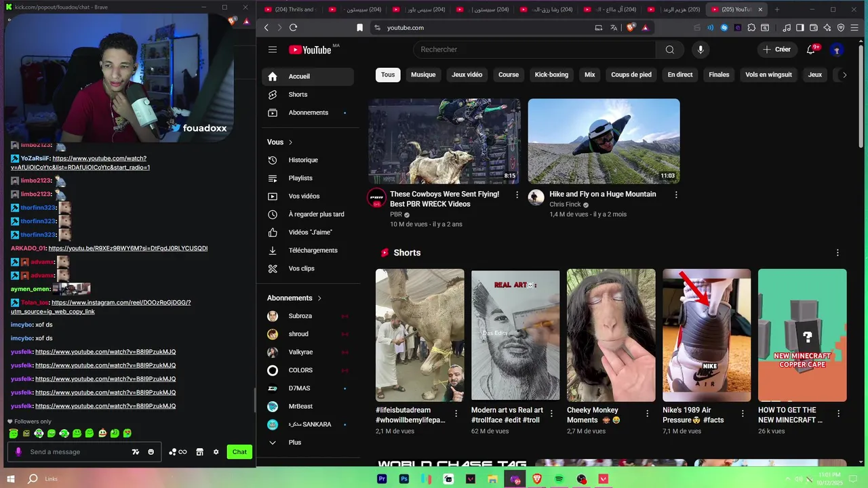Open the browser extensions puzzle icon
The width and height of the screenshot is (868, 488).
tap(751, 28)
